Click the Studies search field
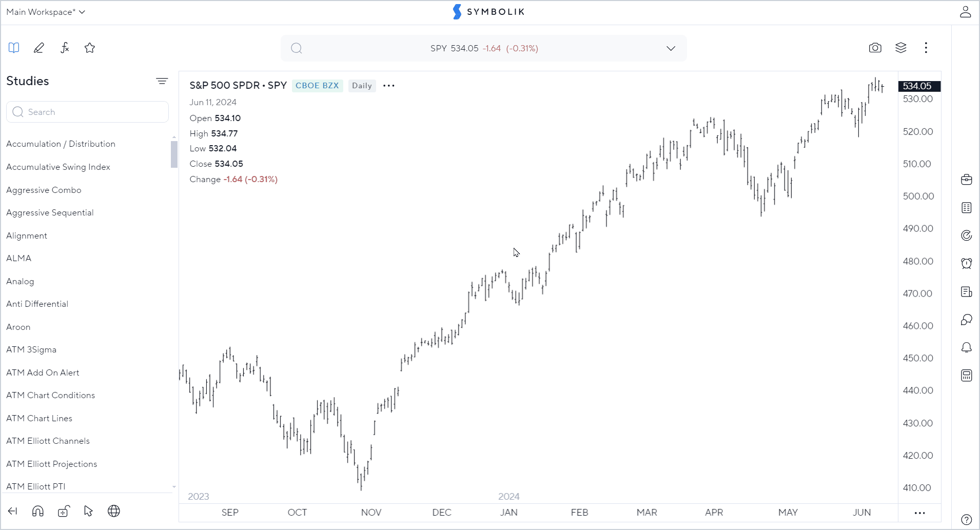Viewport: 980px width, 530px height. tap(88, 112)
